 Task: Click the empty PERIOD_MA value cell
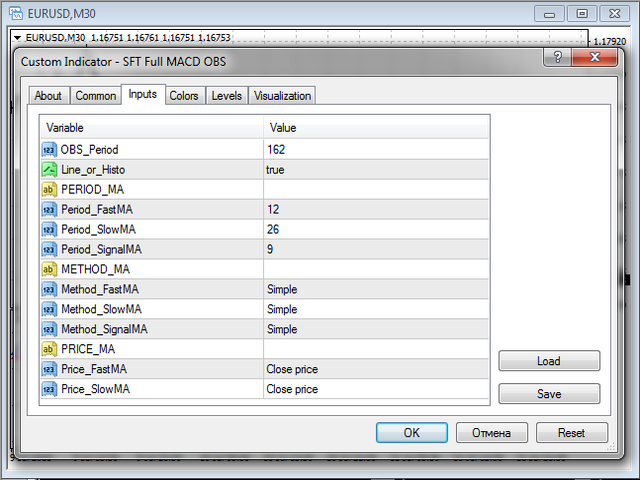tap(376, 190)
